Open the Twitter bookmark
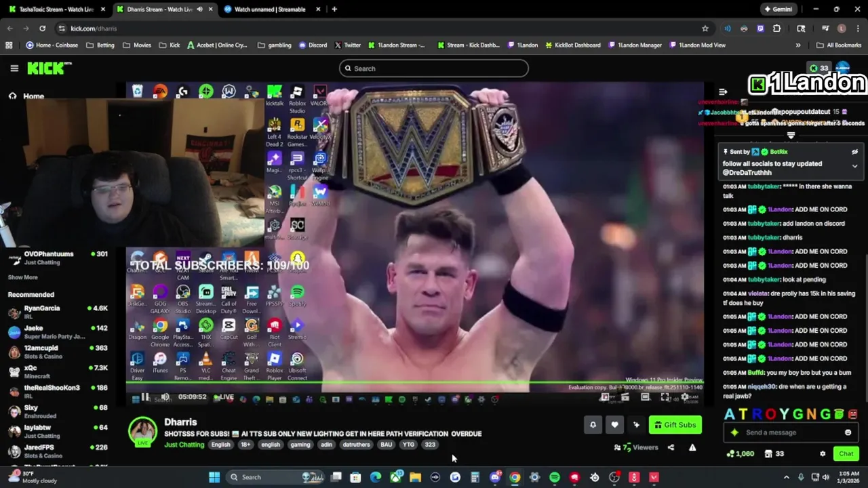This screenshot has width=868, height=488. [347, 45]
